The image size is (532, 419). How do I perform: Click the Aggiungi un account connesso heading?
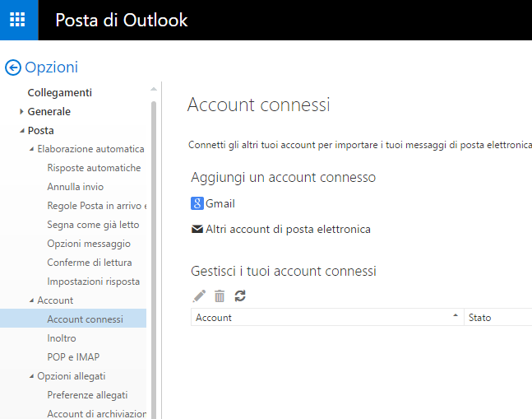[284, 178]
